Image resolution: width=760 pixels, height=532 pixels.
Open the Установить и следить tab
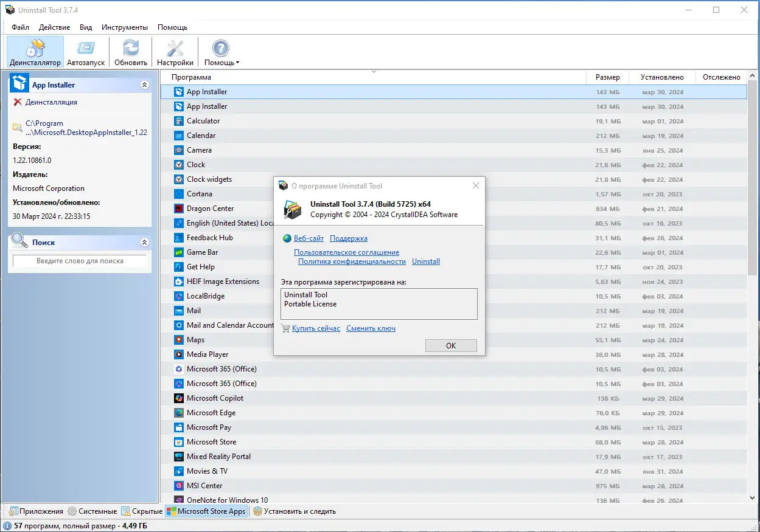pyautogui.click(x=294, y=511)
